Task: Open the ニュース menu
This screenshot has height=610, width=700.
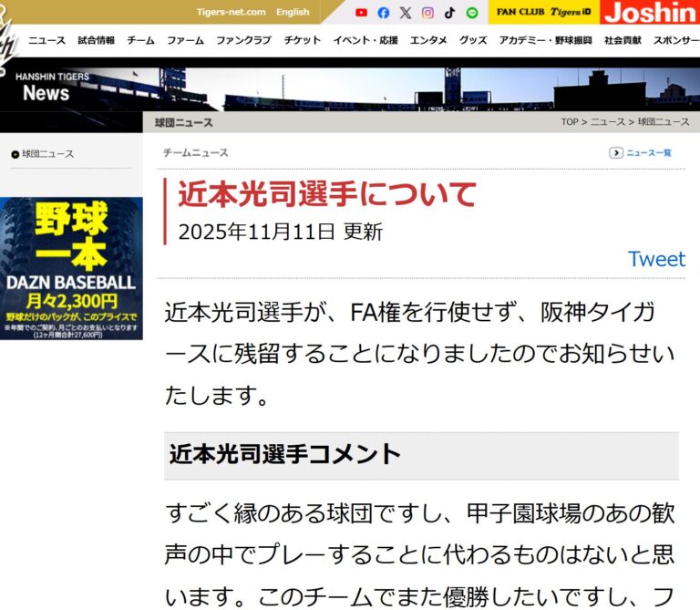Action: click(46, 41)
